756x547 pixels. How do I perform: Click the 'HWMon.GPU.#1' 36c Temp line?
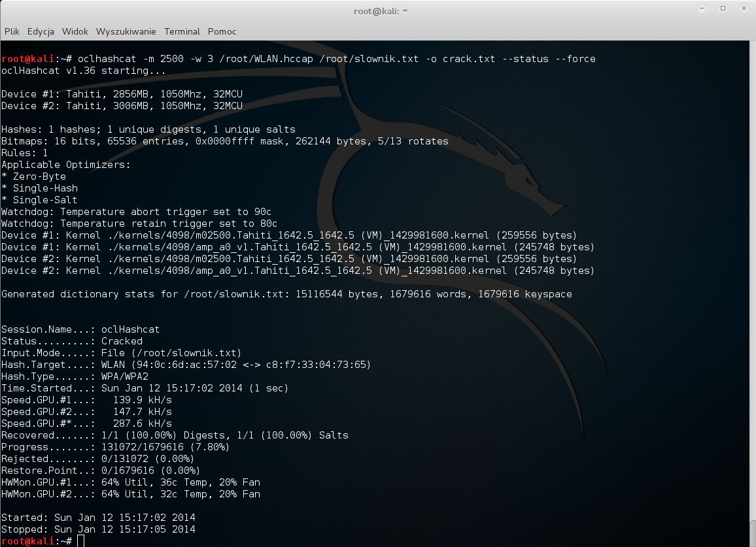click(x=131, y=482)
